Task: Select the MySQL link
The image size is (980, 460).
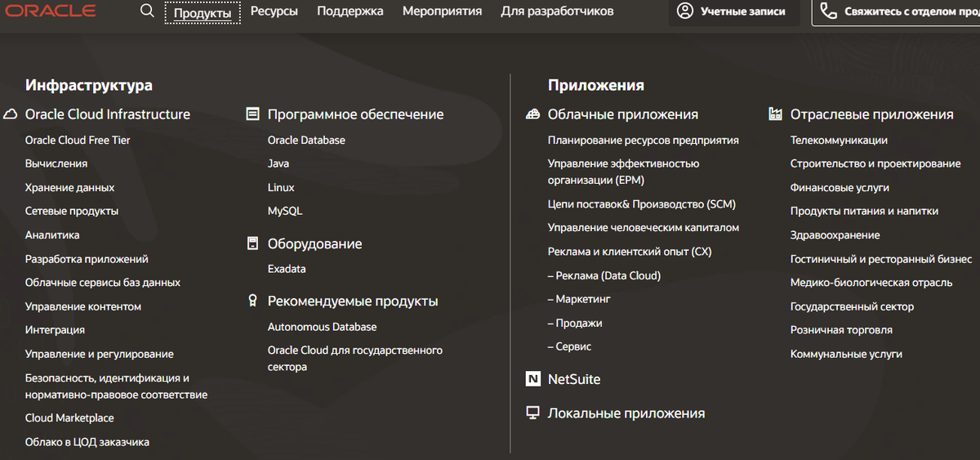Action: tap(285, 211)
